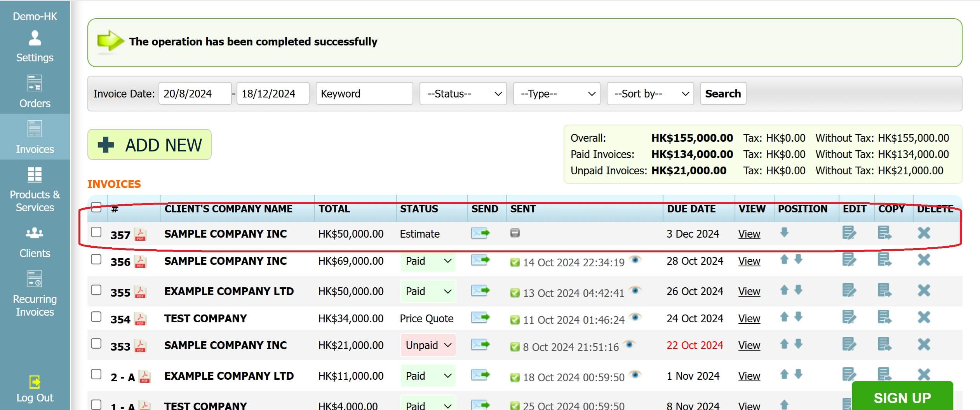Delete invoice 354 with the X icon

click(x=924, y=317)
